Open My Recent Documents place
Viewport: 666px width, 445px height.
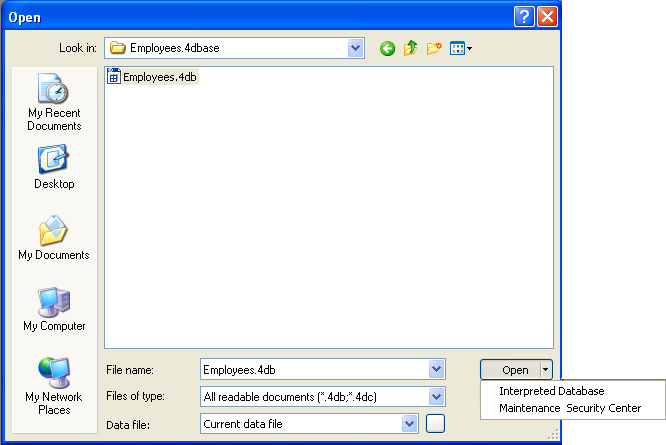(x=54, y=102)
